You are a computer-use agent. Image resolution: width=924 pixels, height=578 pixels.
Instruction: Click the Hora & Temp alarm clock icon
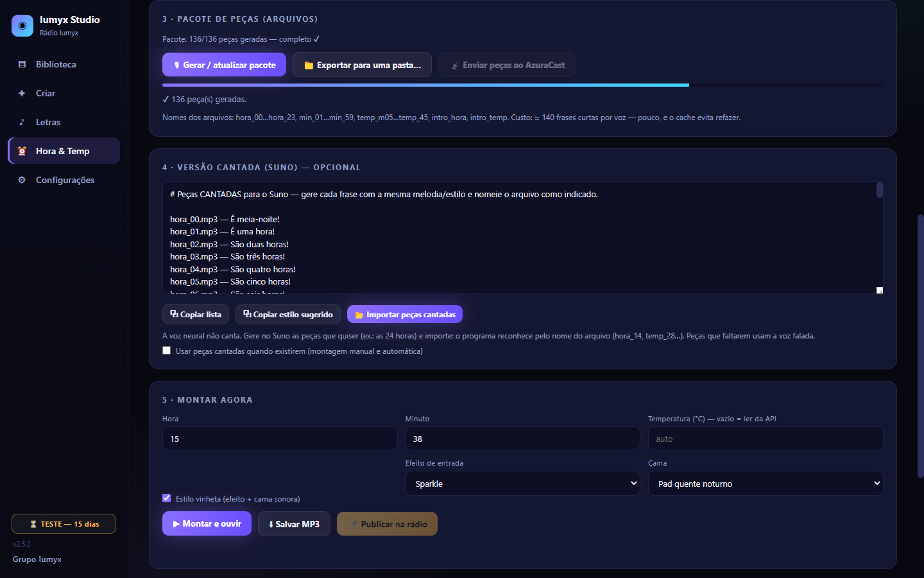pos(22,151)
